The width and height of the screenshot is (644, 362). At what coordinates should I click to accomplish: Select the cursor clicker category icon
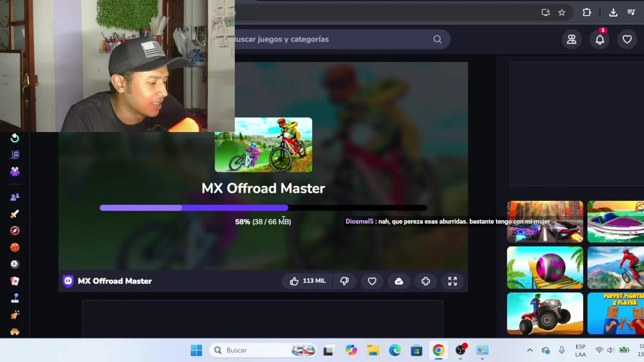15,315
